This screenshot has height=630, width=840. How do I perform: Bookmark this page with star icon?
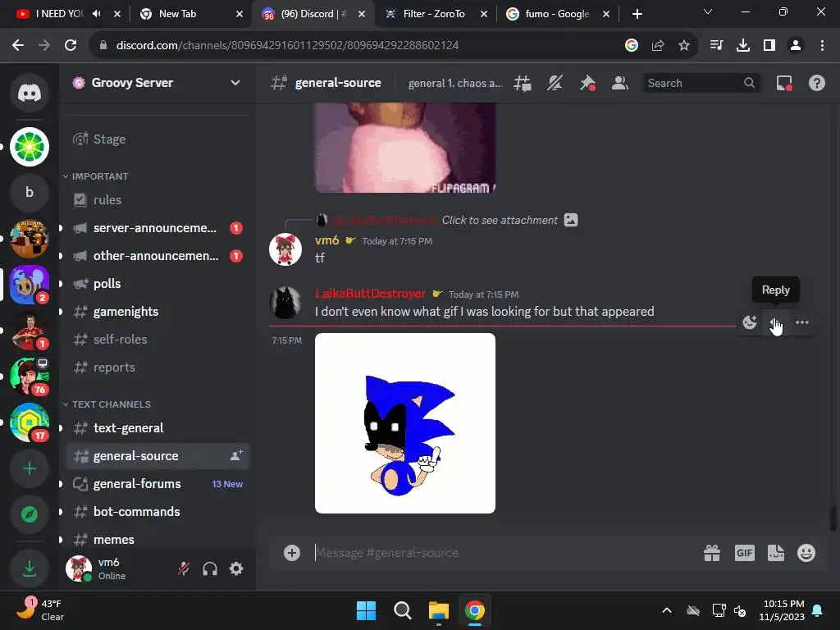tap(683, 45)
